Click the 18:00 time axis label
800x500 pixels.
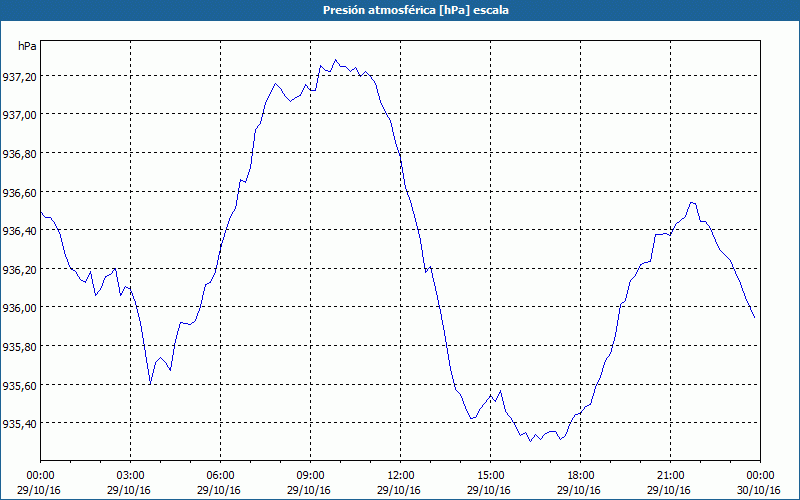click(x=581, y=476)
